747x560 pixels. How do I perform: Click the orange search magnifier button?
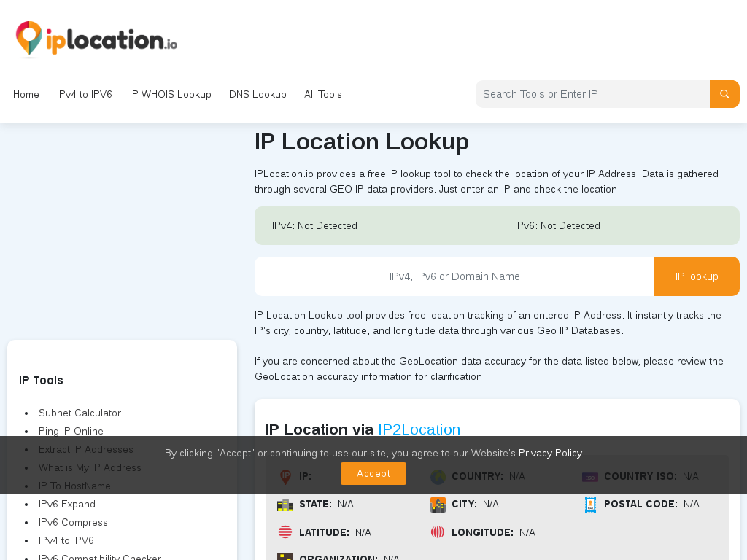(x=724, y=94)
